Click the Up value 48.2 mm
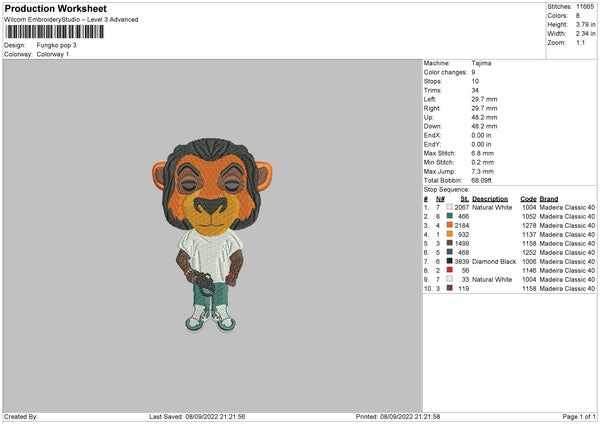600x424 pixels. pos(484,117)
